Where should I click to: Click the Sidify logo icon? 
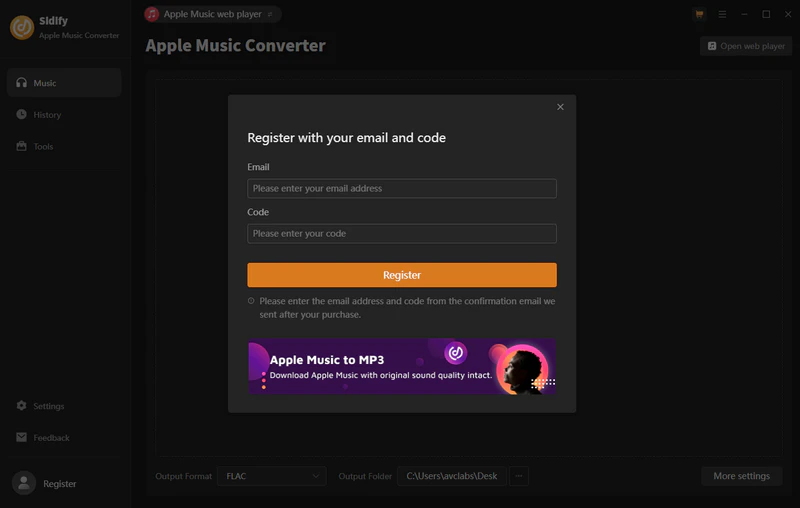click(22, 28)
